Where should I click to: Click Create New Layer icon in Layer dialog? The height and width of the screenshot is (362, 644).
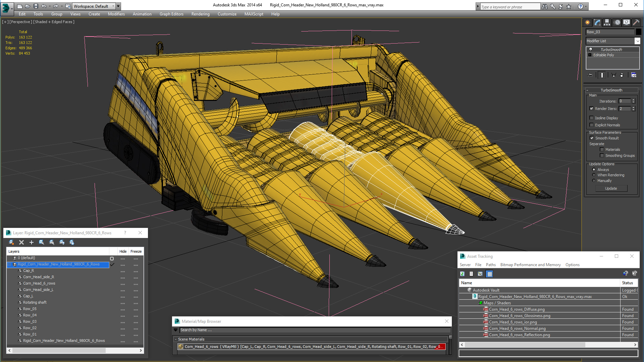(11, 242)
